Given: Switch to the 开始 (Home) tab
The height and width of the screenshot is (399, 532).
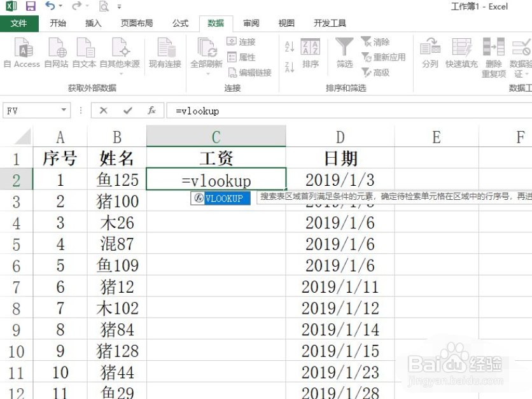Looking at the screenshot, I should (x=58, y=23).
